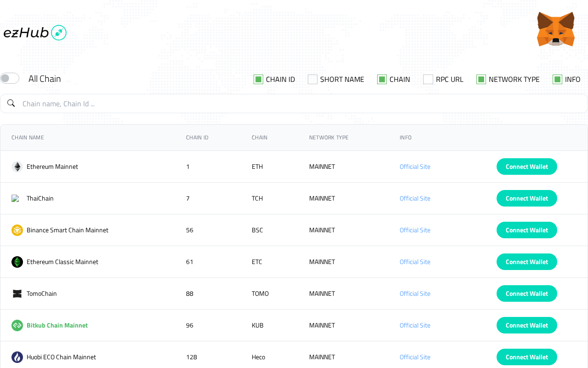Open Official Site link for Binance Smart Chain
The height and width of the screenshot is (368, 588).
coord(415,230)
